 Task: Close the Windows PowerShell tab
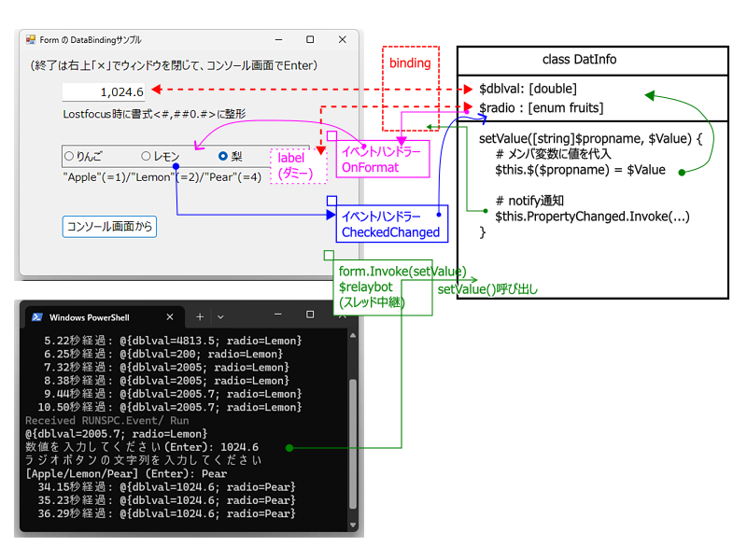[170, 317]
